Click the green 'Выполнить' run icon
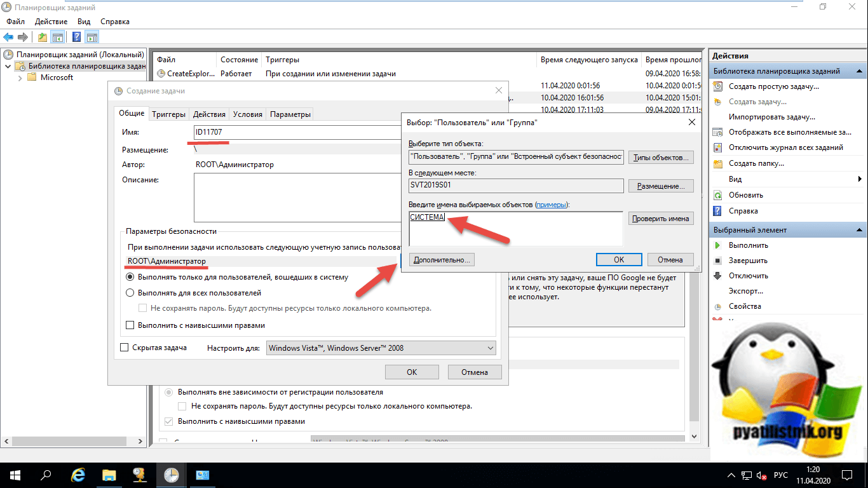Viewport: 868px width, 488px height. pos(718,245)
